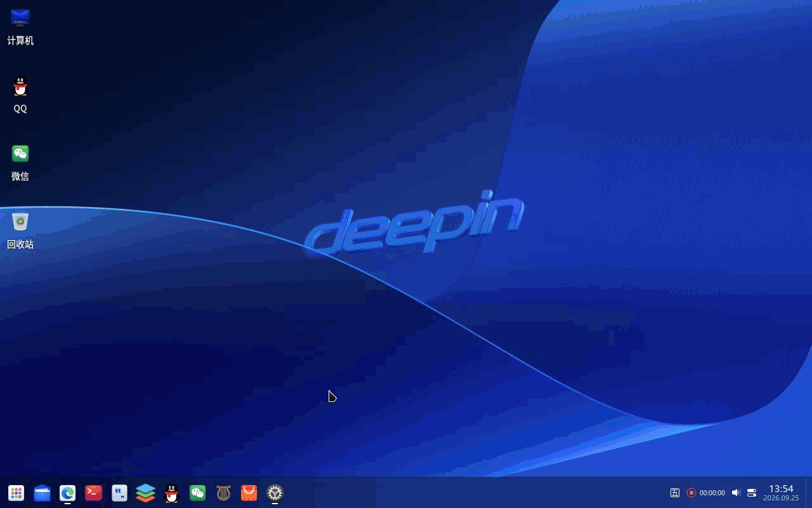Open the volume control in the tray
This screenshot has height=508, width=812.
(736, 493)
